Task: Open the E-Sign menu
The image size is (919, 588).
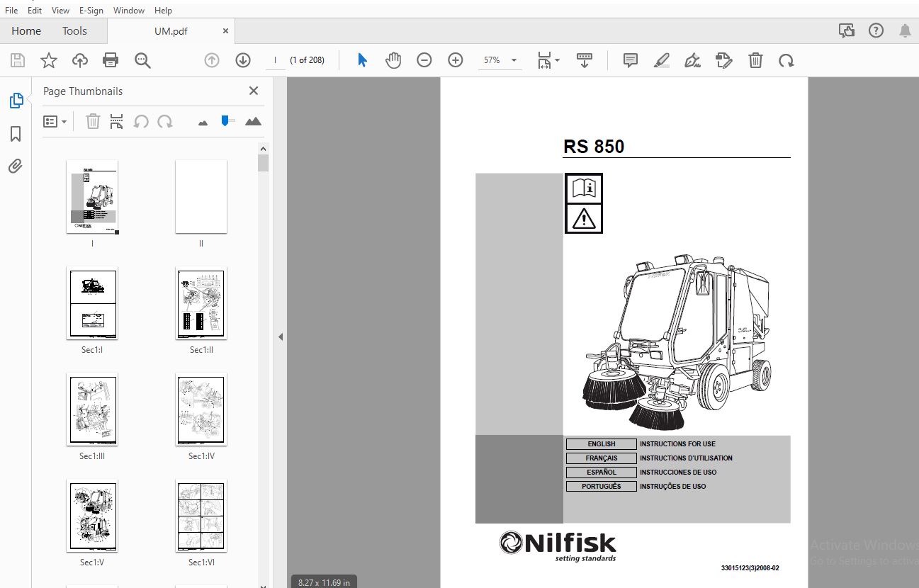Action: (x=91, y=11)
